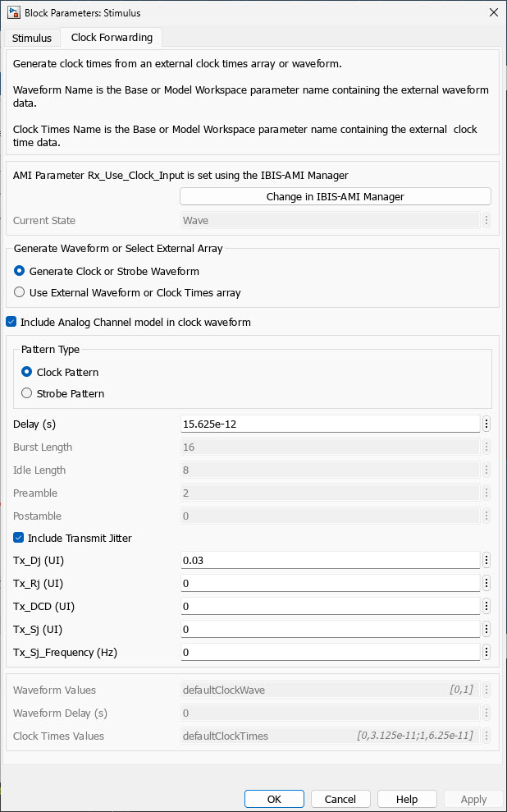This screenshot has height=812, width=507.
Task: Apply the current block parameter changes
Action: [473, 798]
